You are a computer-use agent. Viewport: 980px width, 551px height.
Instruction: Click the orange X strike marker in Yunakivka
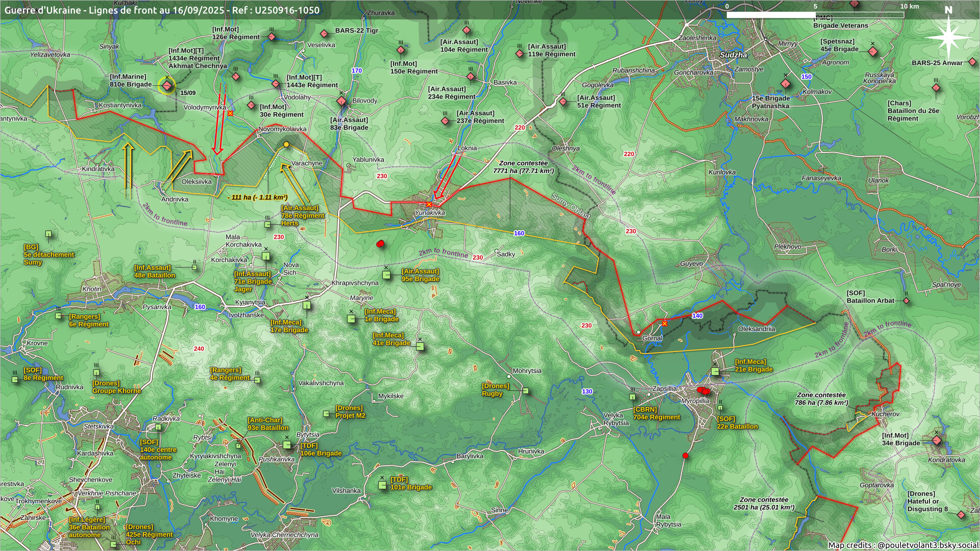[x=429, y=204]
